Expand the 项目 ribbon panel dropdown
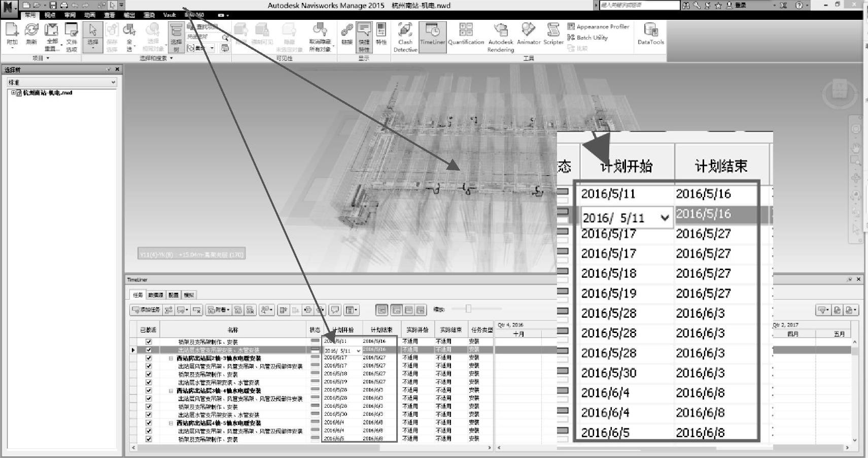Viewport: 868px width, 458px height. click(x=41, y=58)
